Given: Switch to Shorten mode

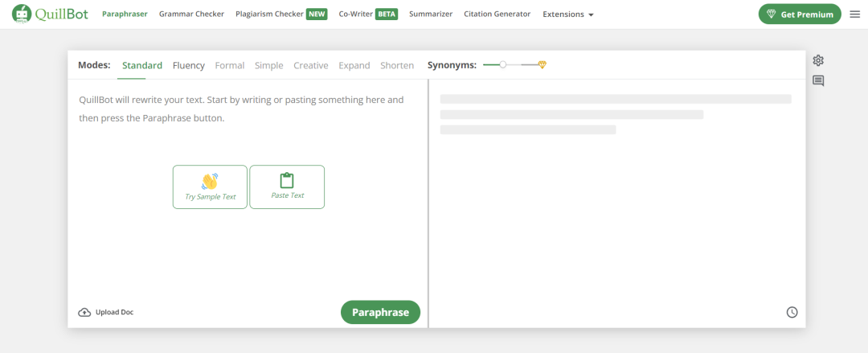Looking at the screenshot, I should point(397,65).
